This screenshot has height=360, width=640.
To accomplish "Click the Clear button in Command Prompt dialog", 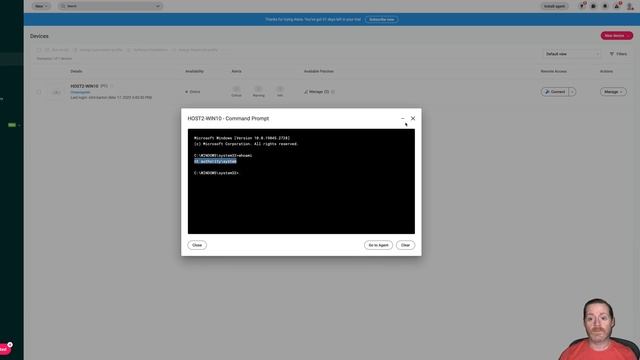I will (405, 245).
